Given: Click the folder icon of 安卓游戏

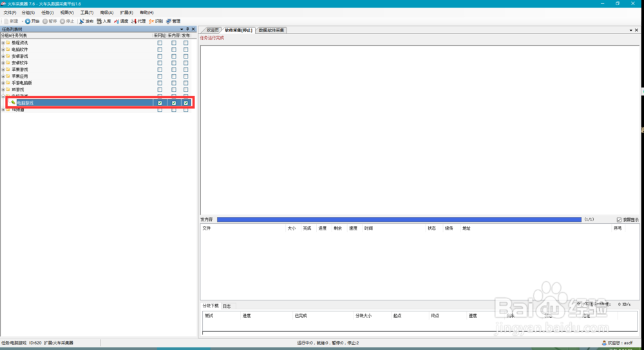Looking at the screenshot, I should pos(8,56).
